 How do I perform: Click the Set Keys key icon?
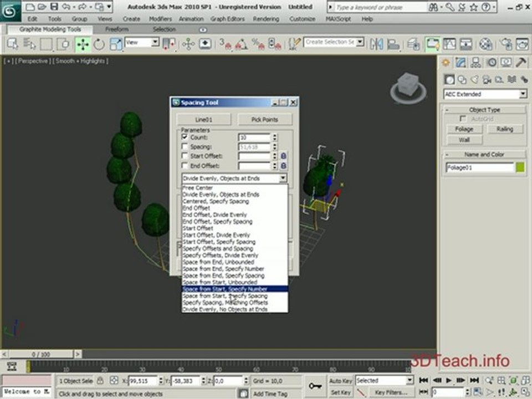315,386
